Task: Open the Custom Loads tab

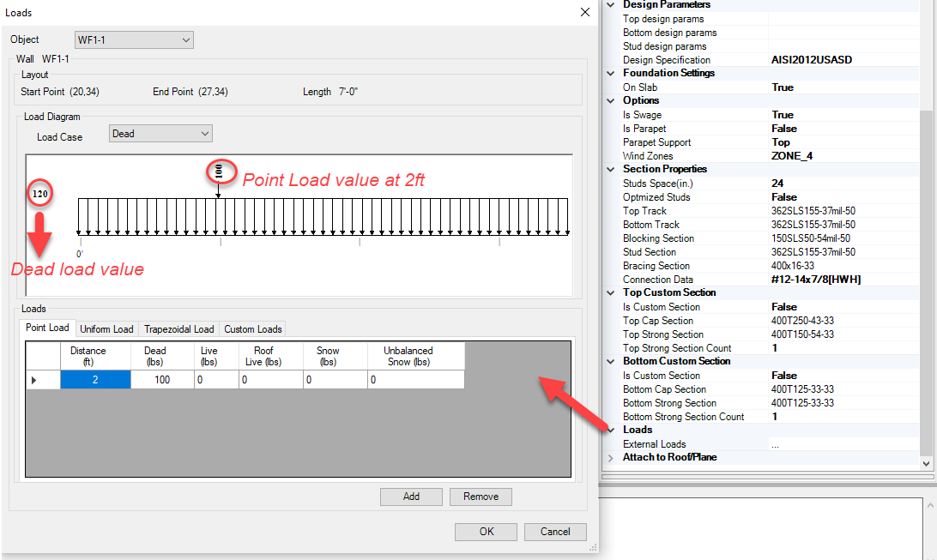Action: click(x=252, y=329)
